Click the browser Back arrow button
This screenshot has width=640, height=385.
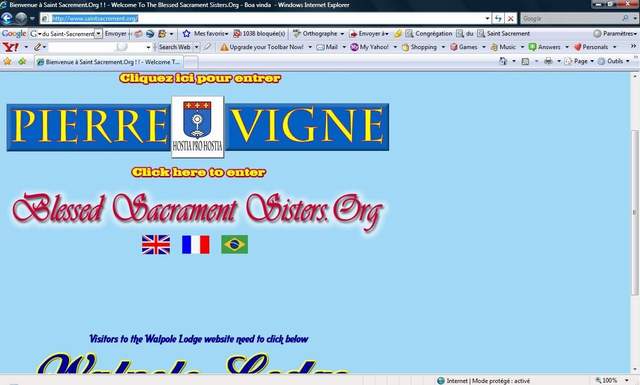[7, 18]
